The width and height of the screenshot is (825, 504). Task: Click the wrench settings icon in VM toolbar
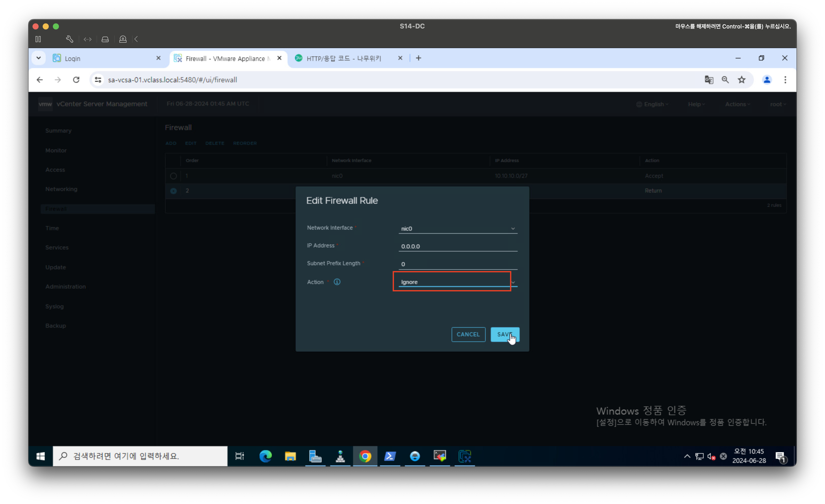pyautogui.click(x=69, y=39)
